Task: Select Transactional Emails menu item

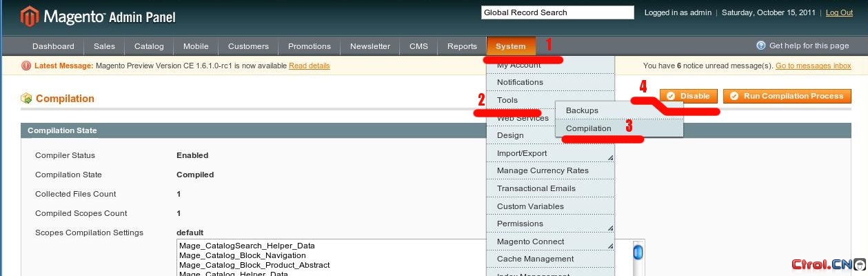Action: coord(550,188)
